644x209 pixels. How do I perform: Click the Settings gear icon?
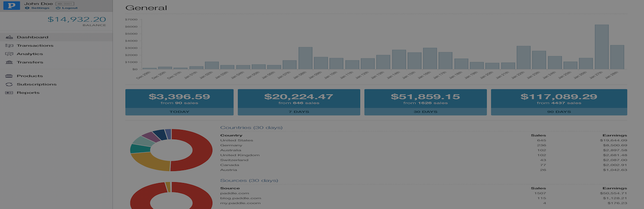(x=27, y=8)
